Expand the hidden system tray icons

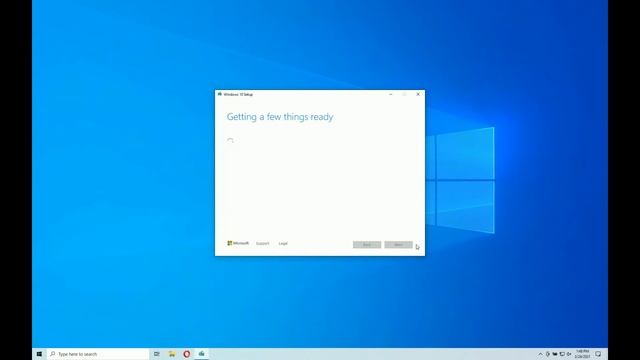[x=540, y=354]
